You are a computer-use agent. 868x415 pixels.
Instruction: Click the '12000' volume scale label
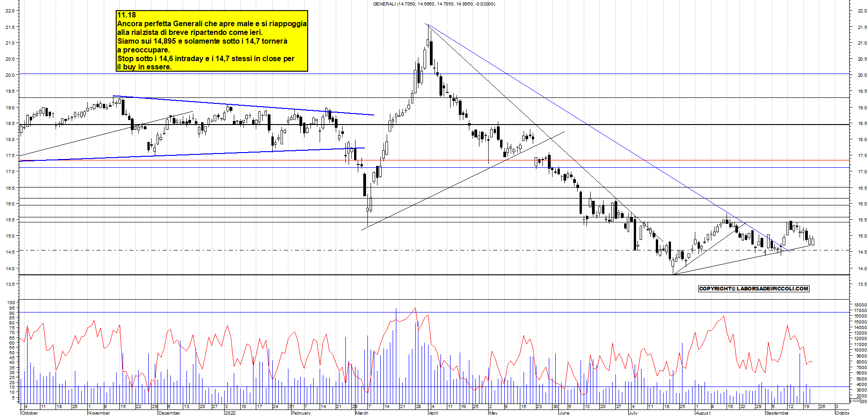click(x=860, y=339)
